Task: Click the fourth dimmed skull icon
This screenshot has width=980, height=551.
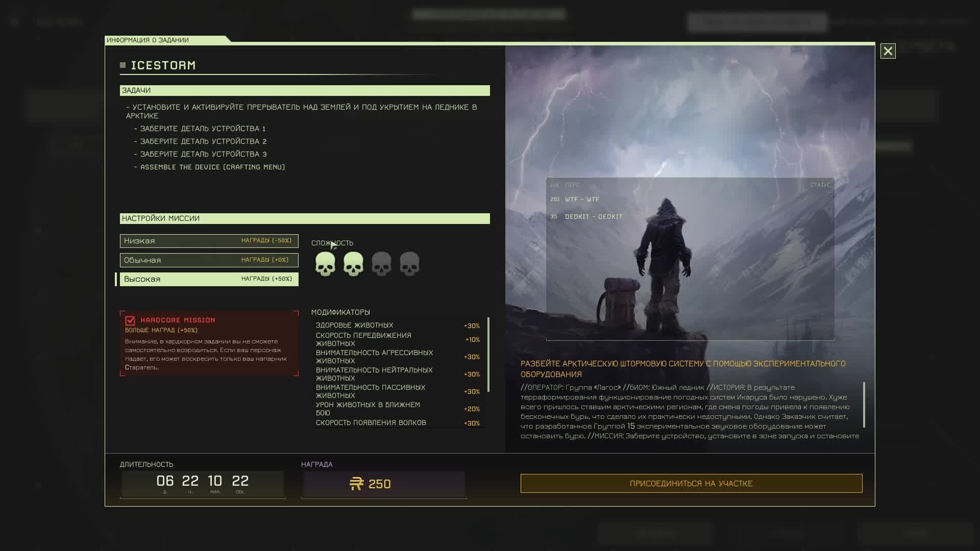Action: pos(409,264)
